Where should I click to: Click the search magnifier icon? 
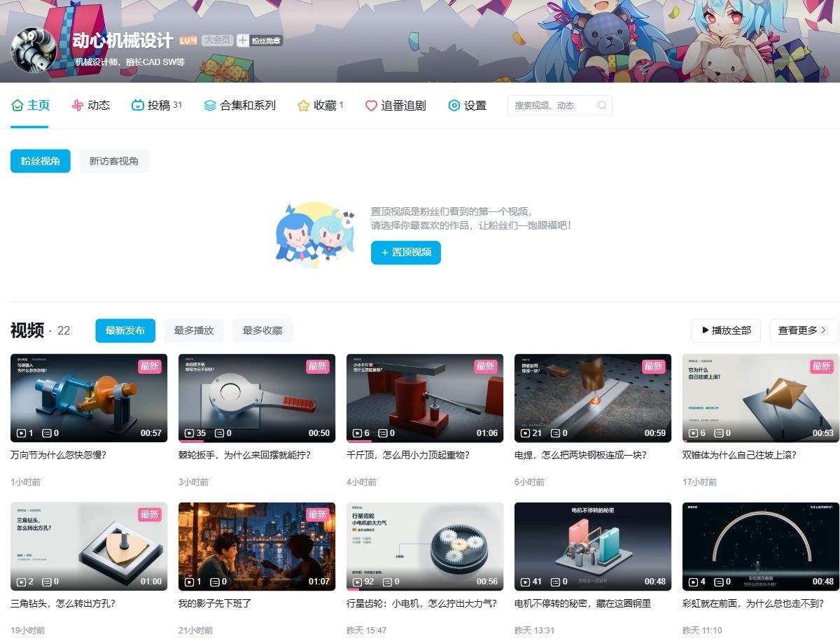tap(602, 106)
